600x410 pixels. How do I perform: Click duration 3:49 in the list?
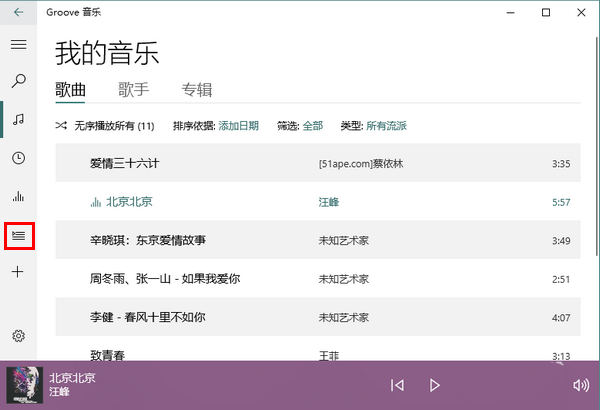pos(561,241)
